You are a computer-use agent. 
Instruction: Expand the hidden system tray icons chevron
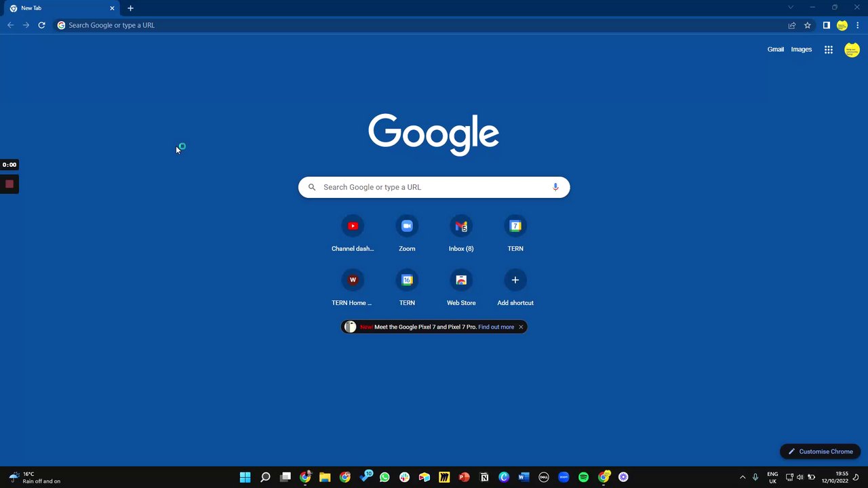743,477
